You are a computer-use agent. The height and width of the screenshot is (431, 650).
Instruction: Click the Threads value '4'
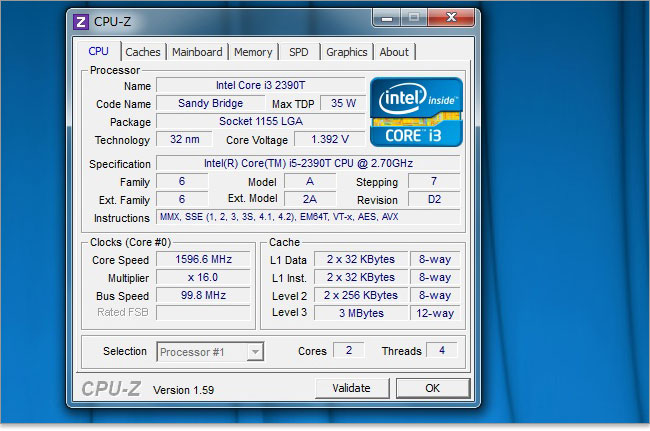(442, 351)
